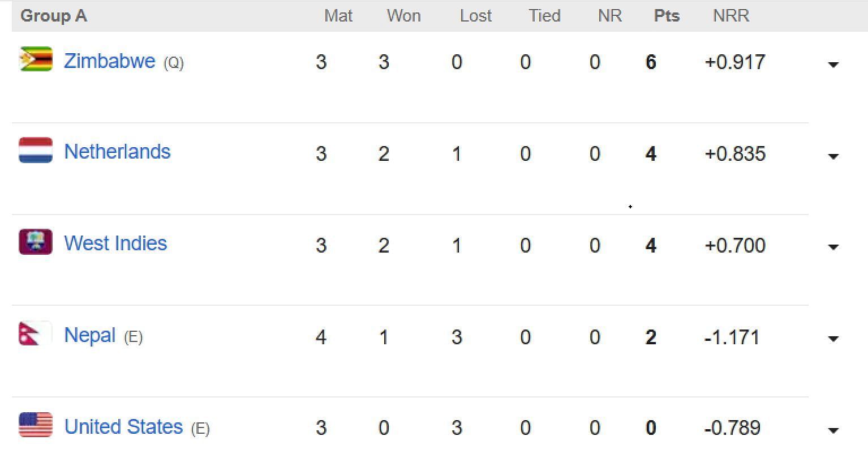Open the West Indies team link
Image resolution: width=868 pixels, height=466 pixels.
click(115, 243)
